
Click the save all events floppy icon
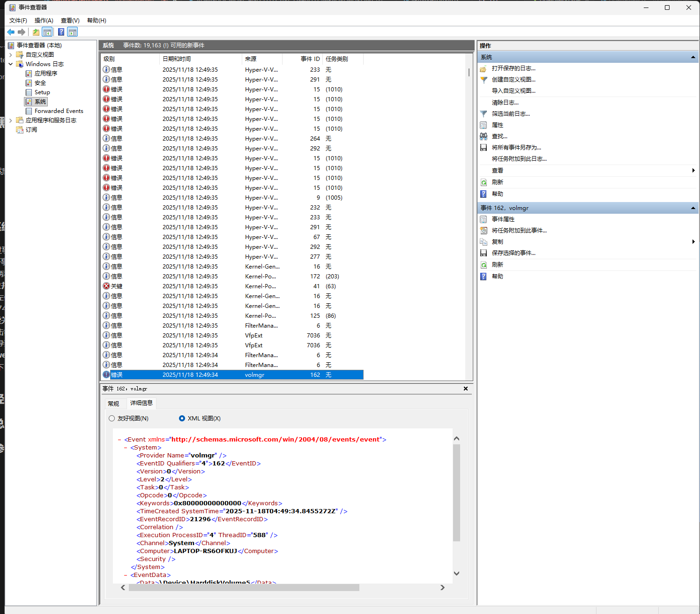coord(484,148)
